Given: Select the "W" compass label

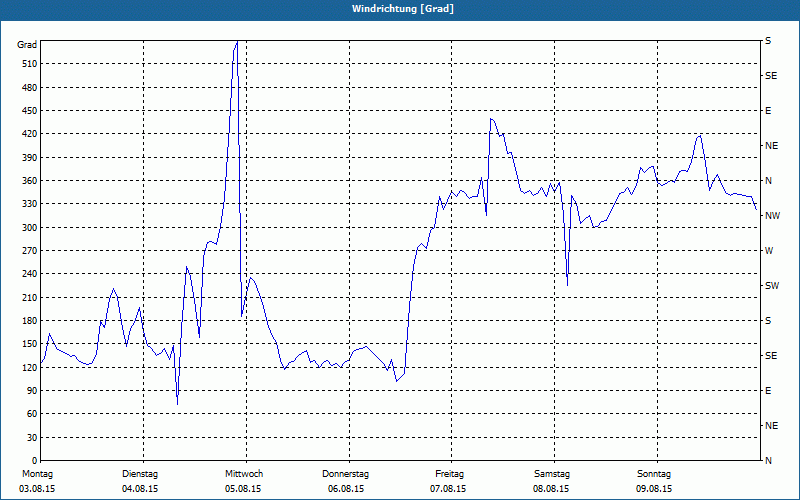Looking at the screenshot, I should point(769,251).
